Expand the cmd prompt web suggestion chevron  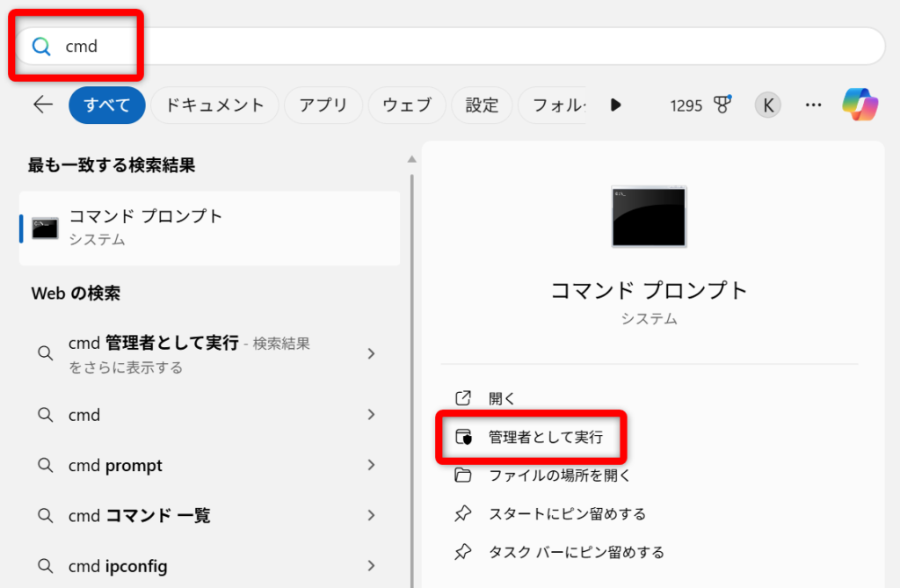[x=371, y=465]
